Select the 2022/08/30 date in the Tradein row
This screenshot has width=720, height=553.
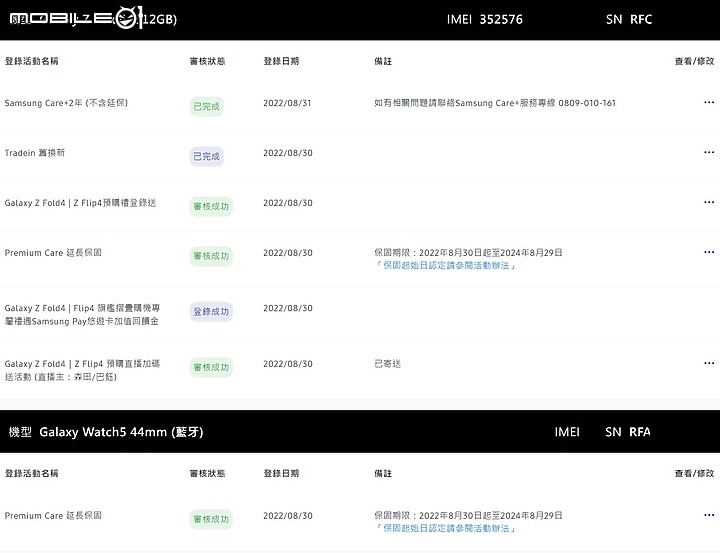(x=288, y=153)
